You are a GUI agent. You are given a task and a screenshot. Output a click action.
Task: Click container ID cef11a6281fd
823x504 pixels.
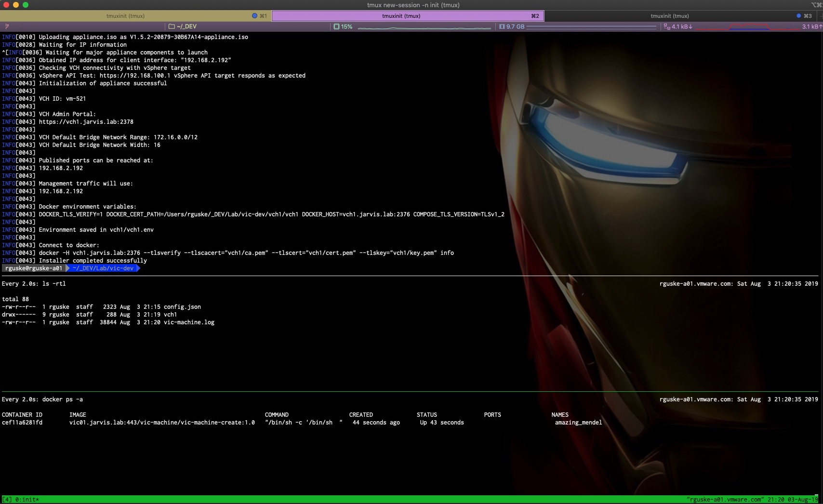tap(22, 423)
